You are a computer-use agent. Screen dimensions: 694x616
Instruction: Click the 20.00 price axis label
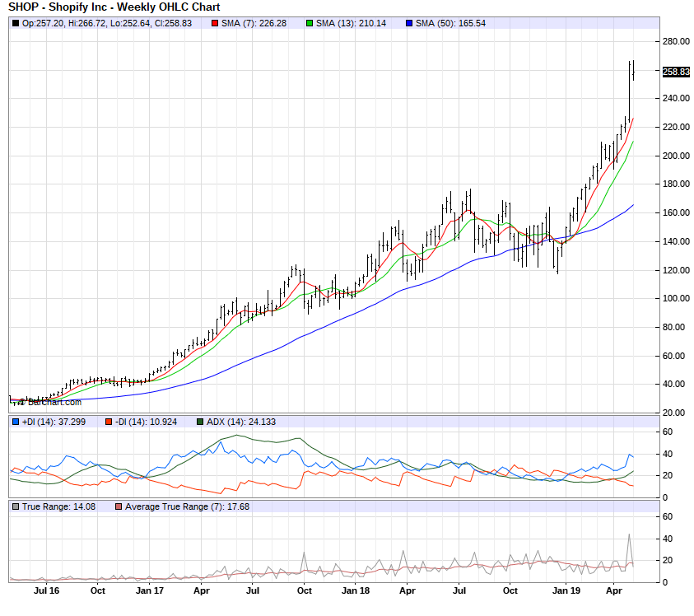click(673, 413)
